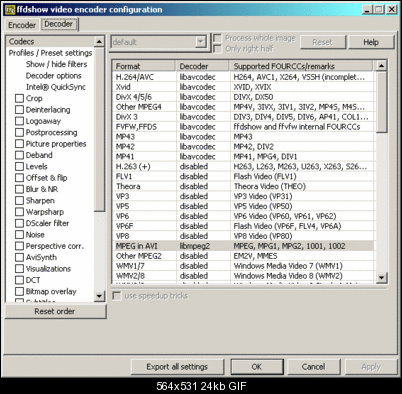Toggle Process whole image checkbox

coord(217,38)
